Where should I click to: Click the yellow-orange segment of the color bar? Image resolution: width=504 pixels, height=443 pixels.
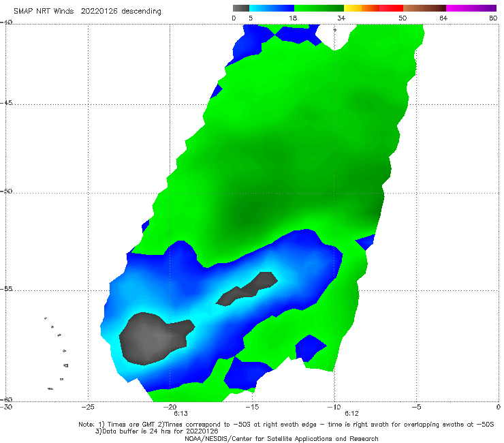point(361,8)
